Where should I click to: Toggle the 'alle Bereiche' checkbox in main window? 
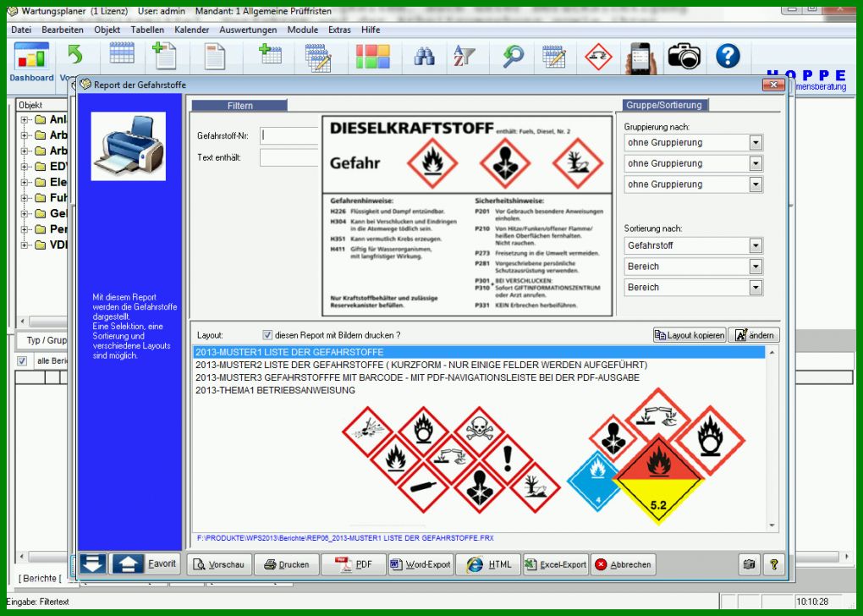[22, 361]
